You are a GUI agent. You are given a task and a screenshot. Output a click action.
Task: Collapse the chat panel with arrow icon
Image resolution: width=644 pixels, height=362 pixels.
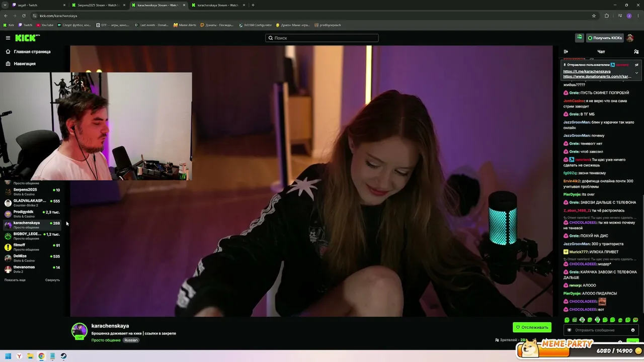[x=566, y=51]
